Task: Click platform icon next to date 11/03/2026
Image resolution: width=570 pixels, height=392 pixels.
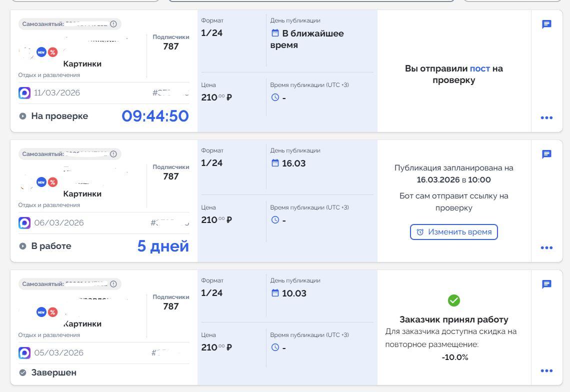Action: 24,93
